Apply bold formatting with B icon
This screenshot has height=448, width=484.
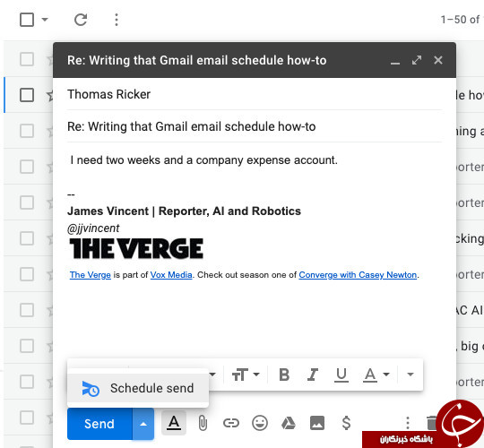(284, 375)
